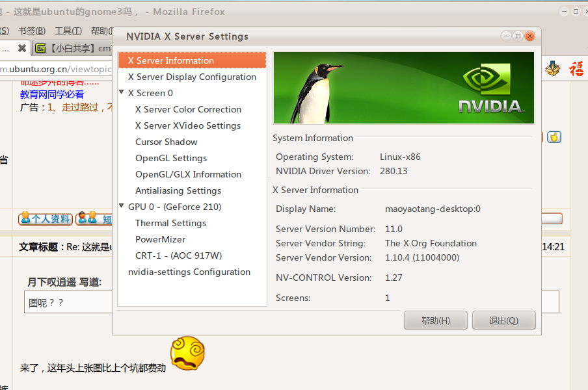Click the vendor version 1.10.4 (11004000)
This screenshot has width=588, height=390.
(x=422, y=258)
